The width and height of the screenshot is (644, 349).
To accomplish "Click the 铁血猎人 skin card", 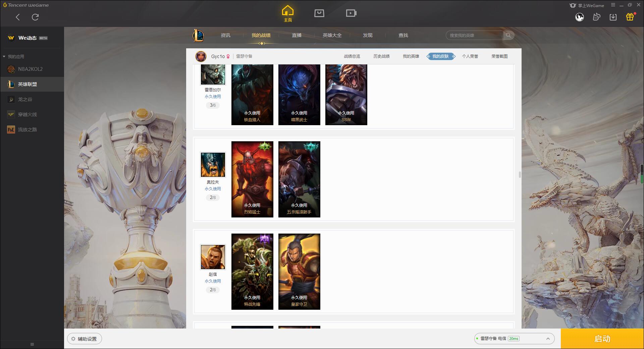I will (252, 95).
